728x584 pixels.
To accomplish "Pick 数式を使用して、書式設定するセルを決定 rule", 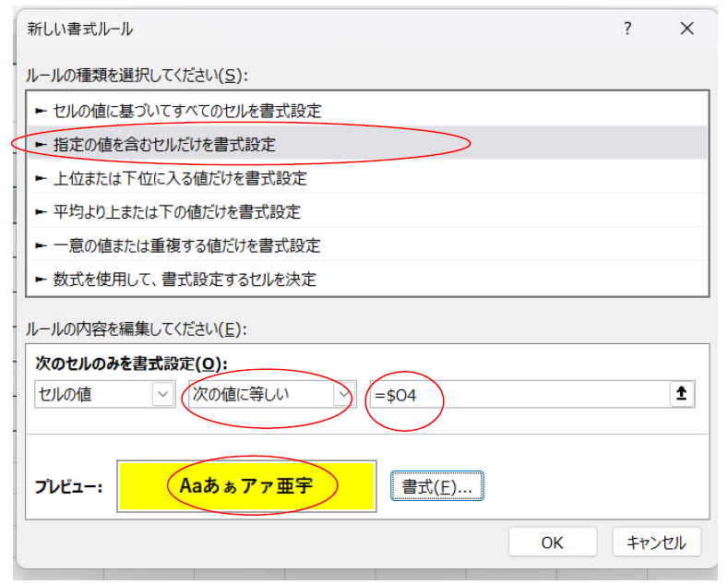I will 175,279.
